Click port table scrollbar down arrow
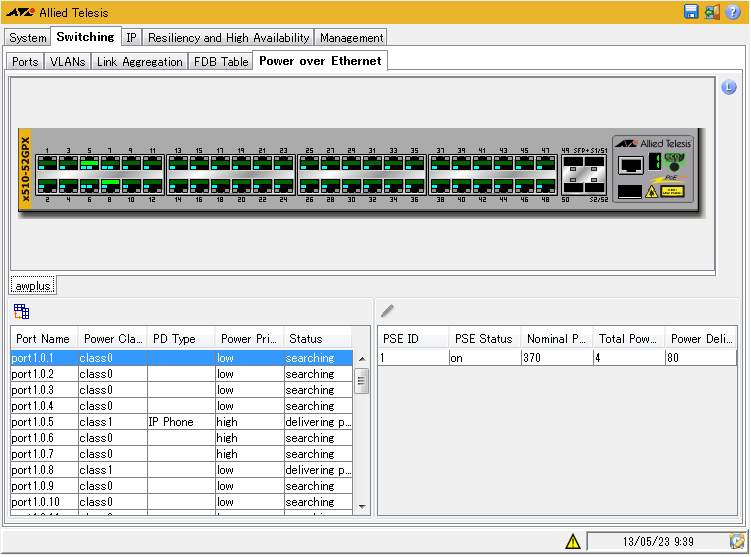Screen dimensions: 751x557 point(362,506)
